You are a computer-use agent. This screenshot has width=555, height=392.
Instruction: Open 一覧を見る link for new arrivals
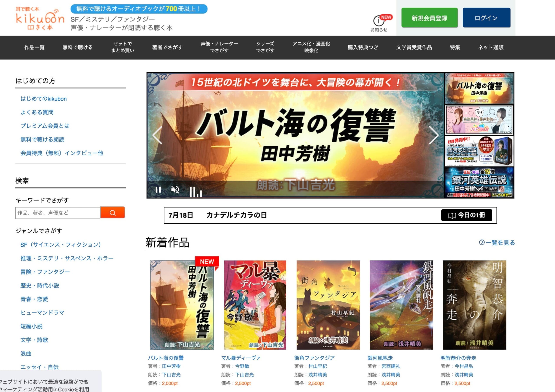coord(497,242)
